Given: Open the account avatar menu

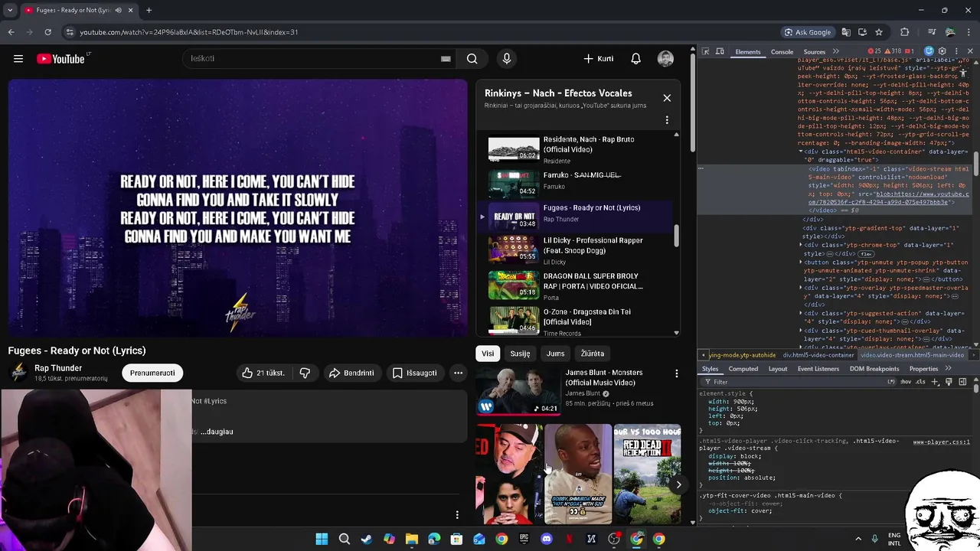Looking at the screenshot, I should tap(665, 59).
